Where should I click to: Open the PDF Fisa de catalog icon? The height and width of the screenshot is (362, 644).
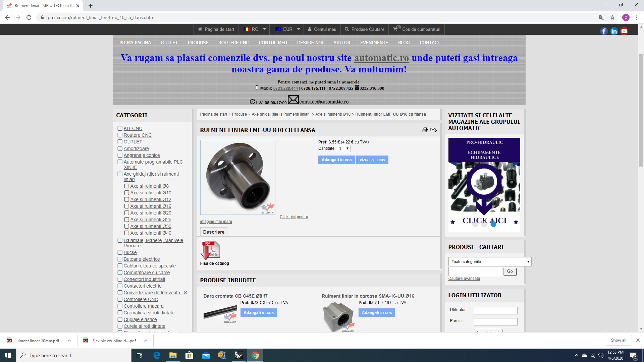coord(210,250)
